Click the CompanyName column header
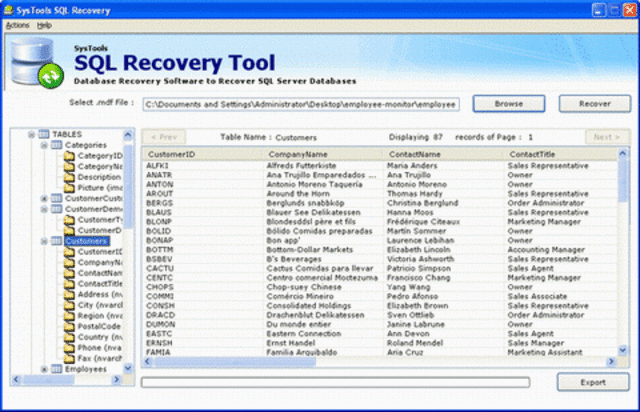 tap(323, 154)
